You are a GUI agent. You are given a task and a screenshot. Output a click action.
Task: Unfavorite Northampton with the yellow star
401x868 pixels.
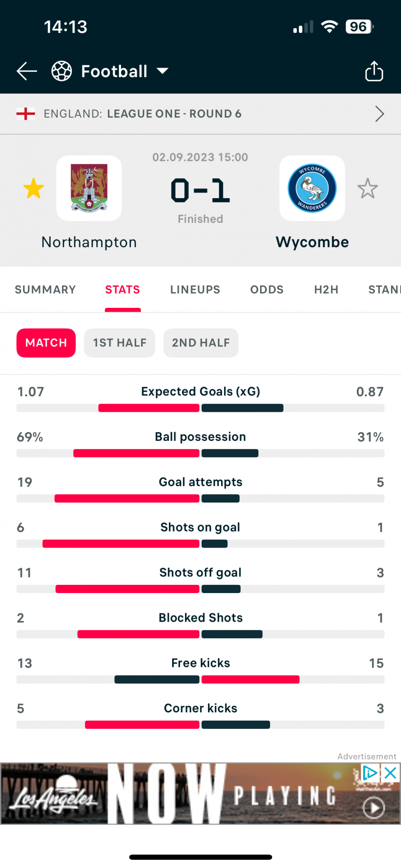pyautogui.click(x=33, y=189)
